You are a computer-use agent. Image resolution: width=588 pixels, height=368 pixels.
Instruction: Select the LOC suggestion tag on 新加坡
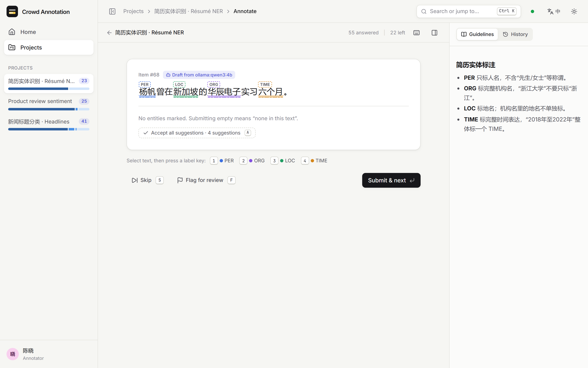(179, 84)
